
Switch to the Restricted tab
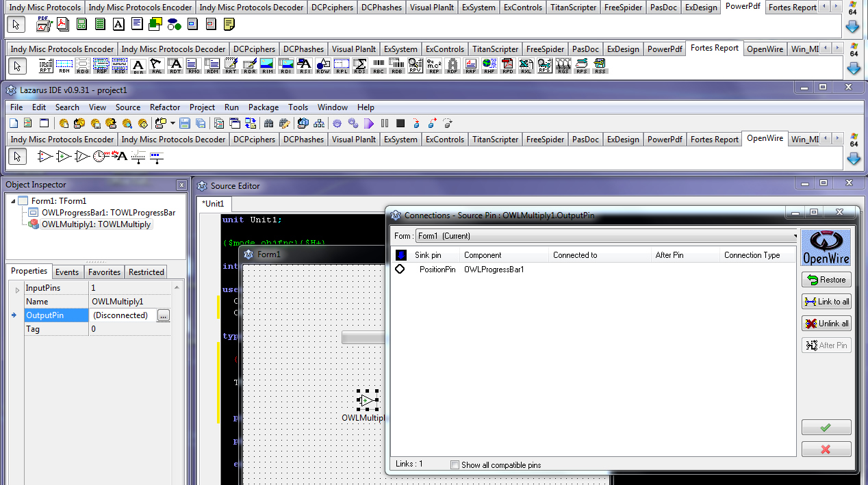point(146,272)
